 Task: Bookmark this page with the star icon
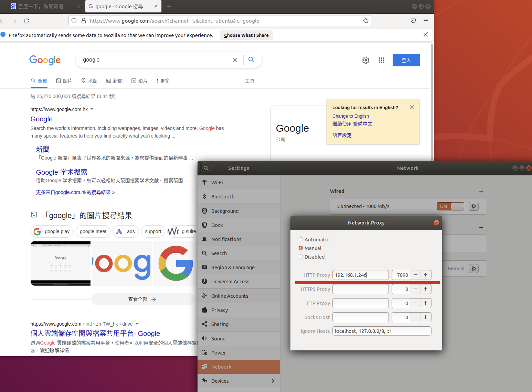point(365,21)
